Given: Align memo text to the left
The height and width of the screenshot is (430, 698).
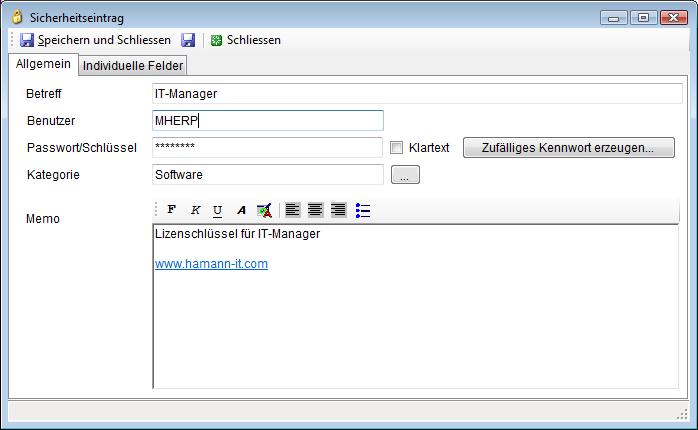Looking at the screenshot, I should coord(292,210).
